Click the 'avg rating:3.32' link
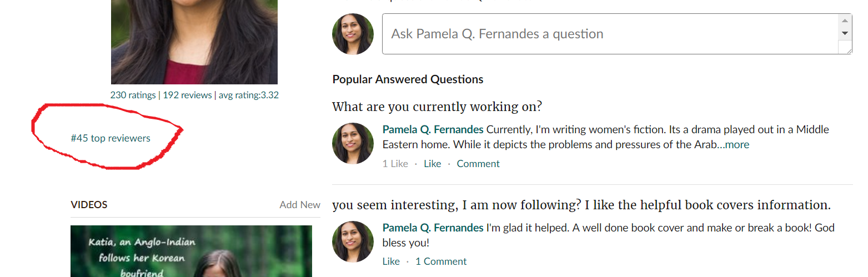This screenshot has width=868, height=277. tap(249, 95)
